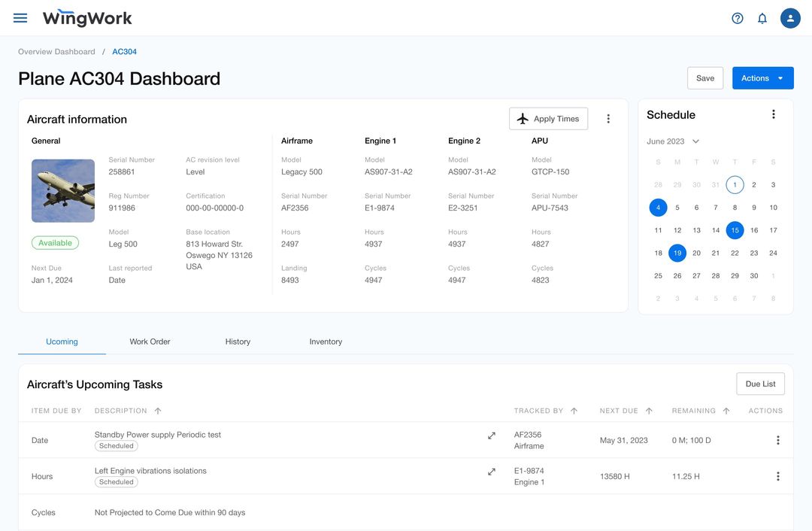Switch to the Inventory tab
Viewport: 812px width, 531px height.
[326, 341]
